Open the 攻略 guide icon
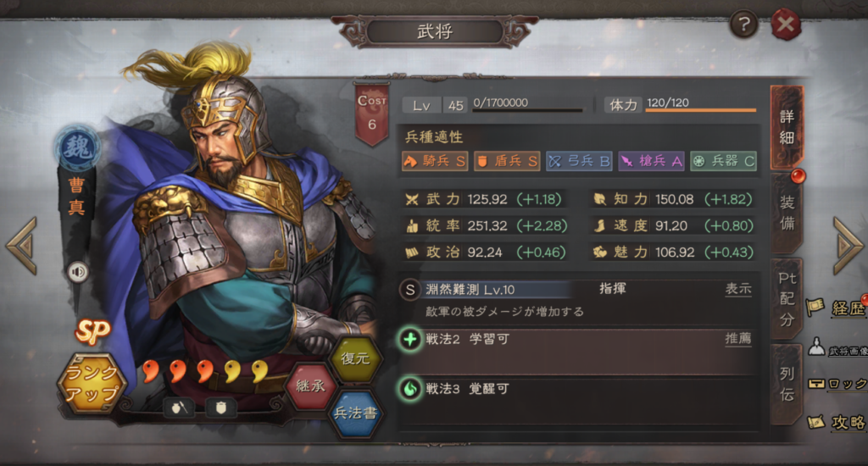Image resolution: width=868 pixels, height=466 pixels. (x=816, y=422)
